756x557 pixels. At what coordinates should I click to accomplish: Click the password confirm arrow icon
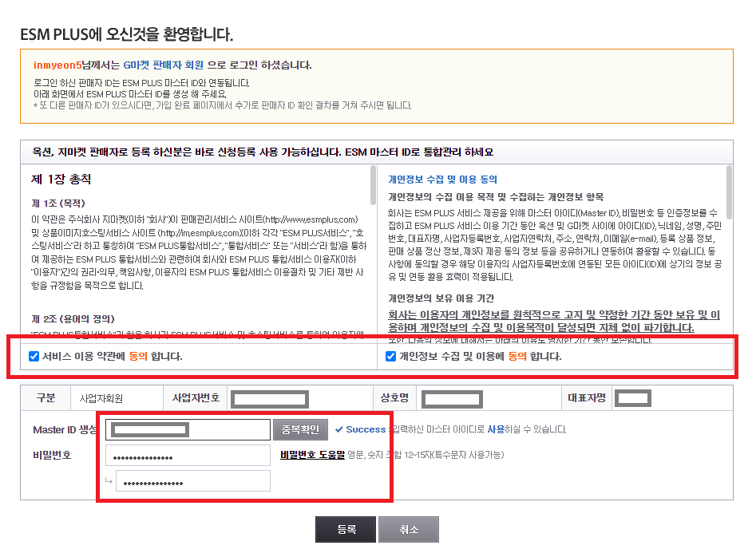tap(109, 480)
